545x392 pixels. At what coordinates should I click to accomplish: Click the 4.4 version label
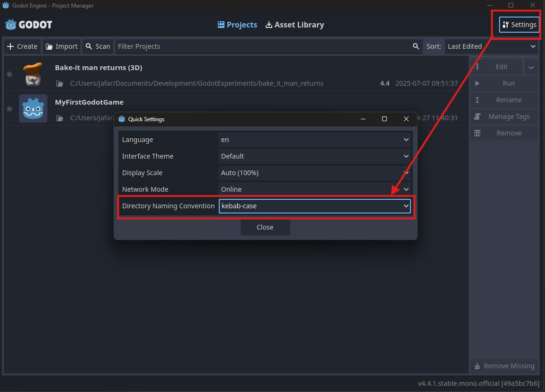pos(385,83)
